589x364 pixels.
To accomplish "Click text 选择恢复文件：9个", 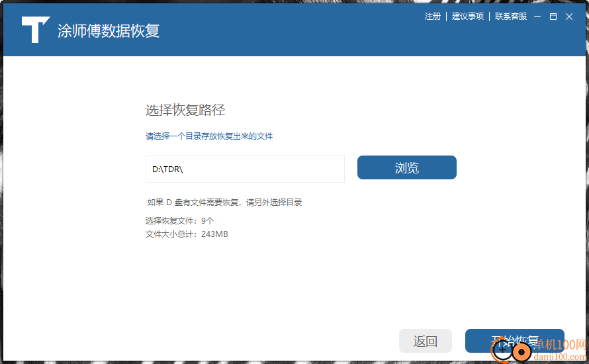I will pos(179,220).
